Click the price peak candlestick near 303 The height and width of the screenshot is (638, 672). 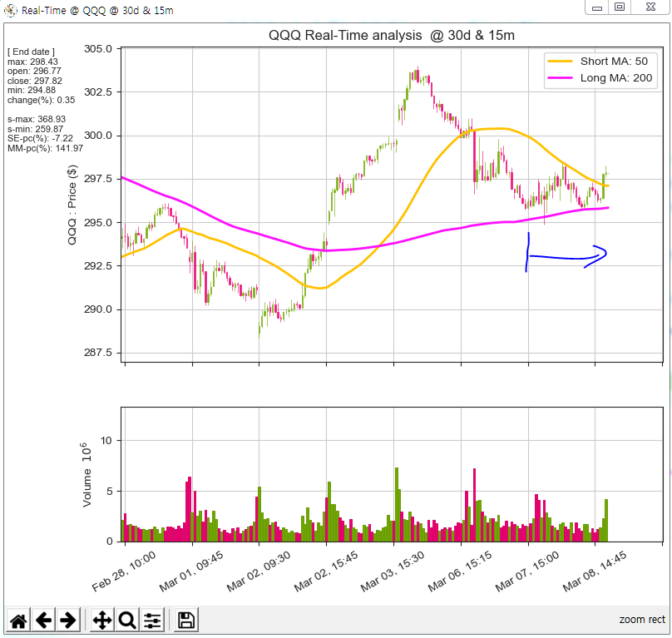tap(417, 75)
